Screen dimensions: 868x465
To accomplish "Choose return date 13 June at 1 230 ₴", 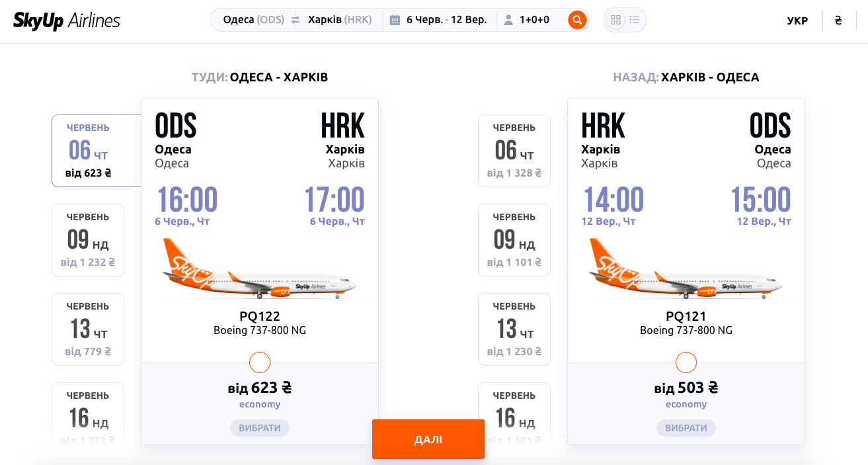I will pyautogui.click(x=514, y=329).
